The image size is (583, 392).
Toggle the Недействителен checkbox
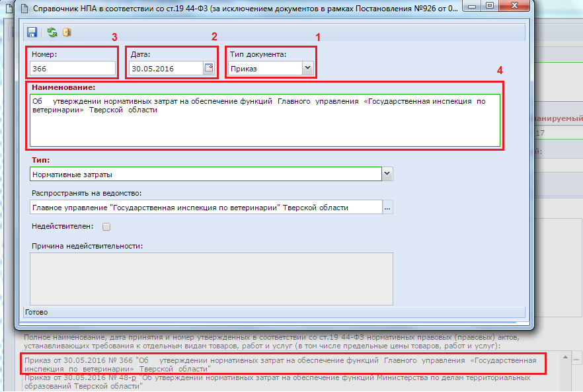(x=106, y=227)
